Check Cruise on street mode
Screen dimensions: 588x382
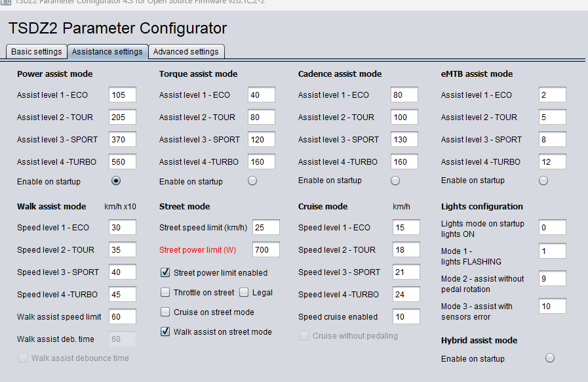[165, 312]
